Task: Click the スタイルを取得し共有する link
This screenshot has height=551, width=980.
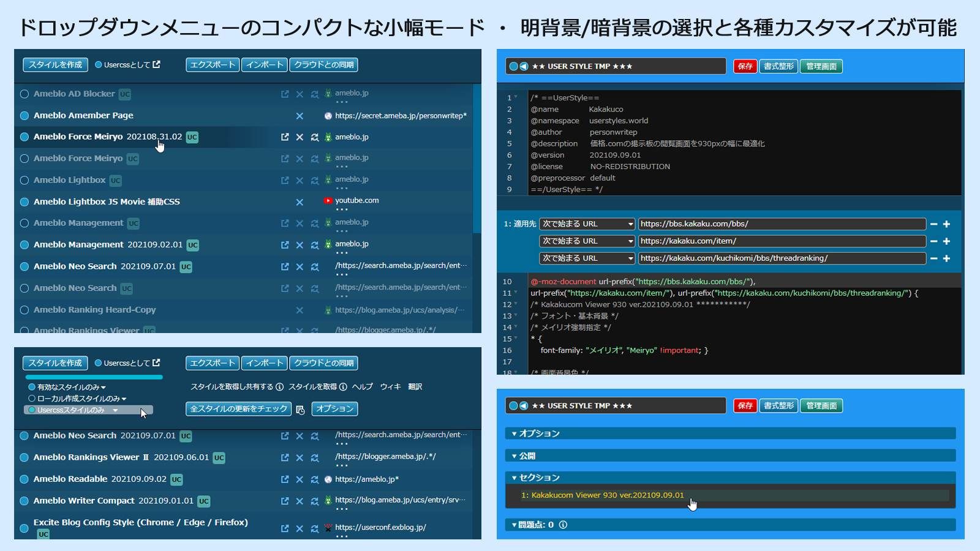Action: [232, 387]
